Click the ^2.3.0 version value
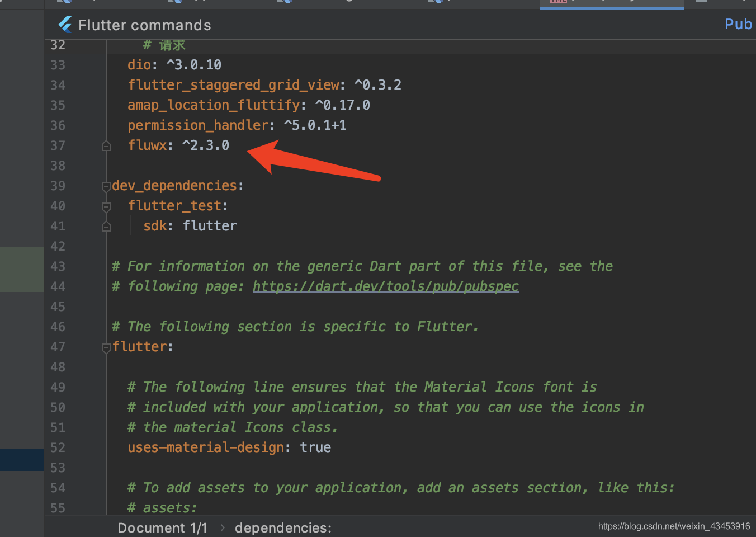 pyautogui.click(x=206, y=145)
